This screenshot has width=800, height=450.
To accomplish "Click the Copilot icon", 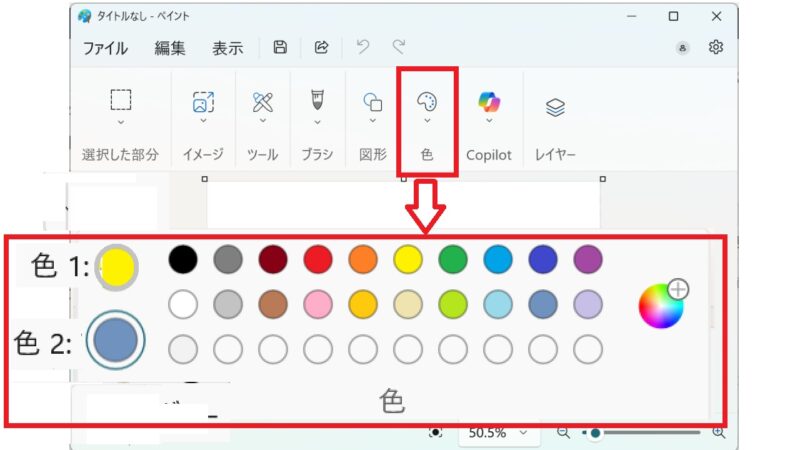I will (489, 102).
